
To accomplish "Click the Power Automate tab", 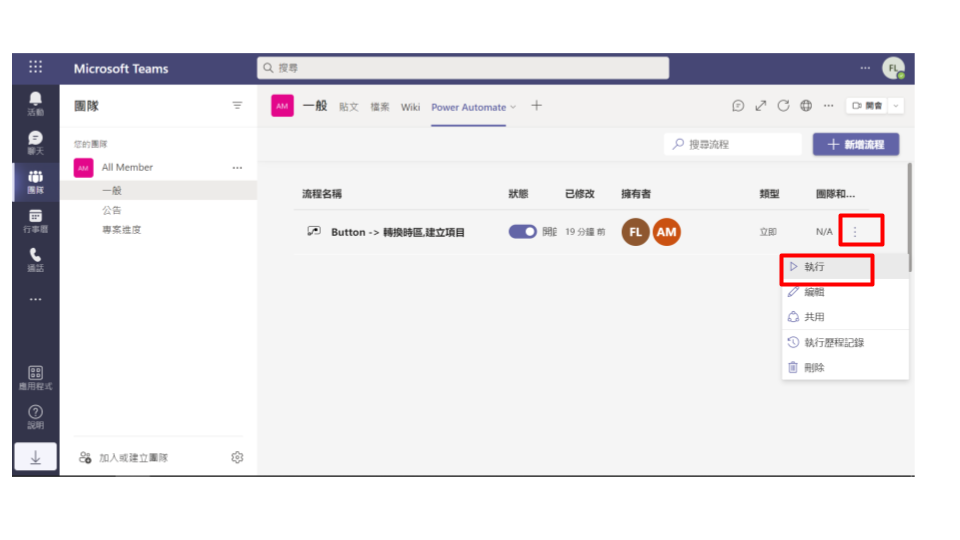I will (x=468, y=107).
